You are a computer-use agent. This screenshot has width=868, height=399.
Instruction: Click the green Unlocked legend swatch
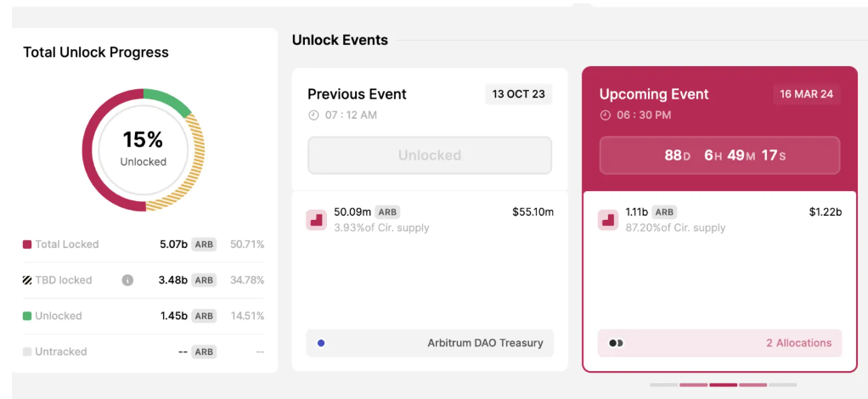[x=27, y=316]
